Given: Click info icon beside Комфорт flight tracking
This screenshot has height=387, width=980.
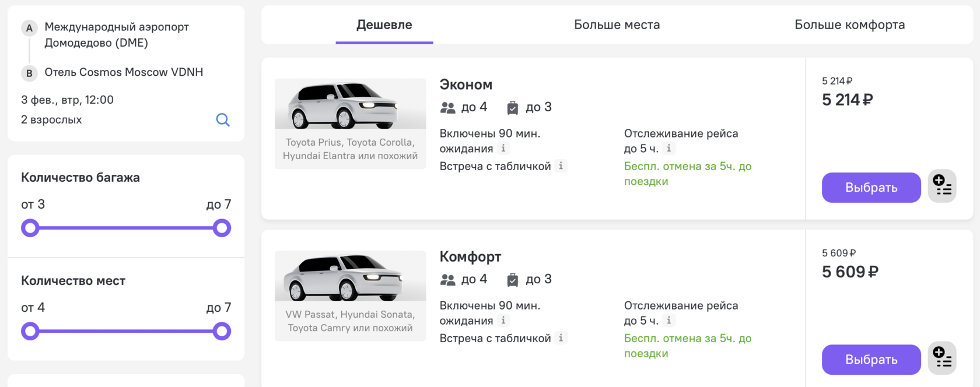Looking at the screenshot, I should click(x=669, y=321).
